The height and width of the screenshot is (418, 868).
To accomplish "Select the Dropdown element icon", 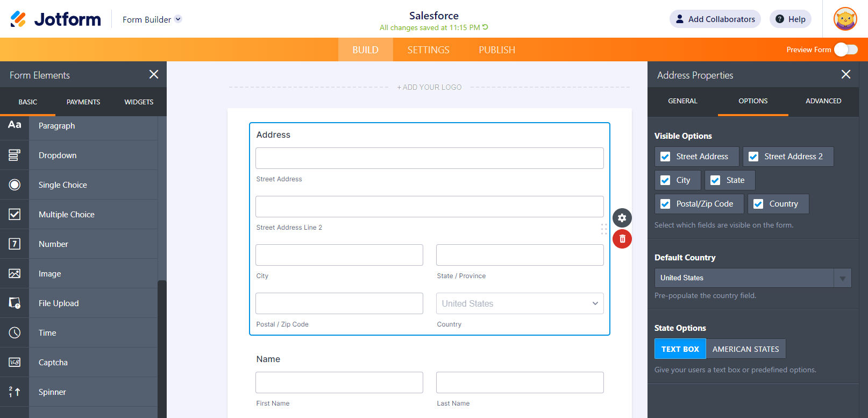I will tap(15, 155).
